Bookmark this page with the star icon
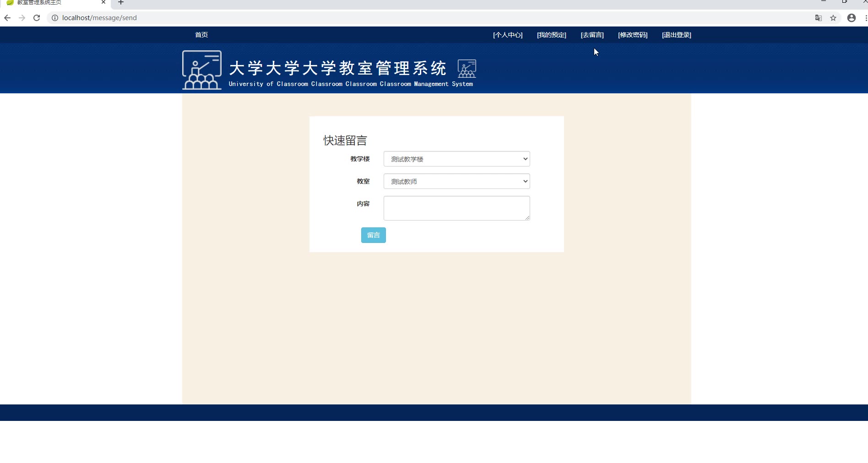This screenshot has height=463, width=868. pyautogui.click(x=833, y=18)
